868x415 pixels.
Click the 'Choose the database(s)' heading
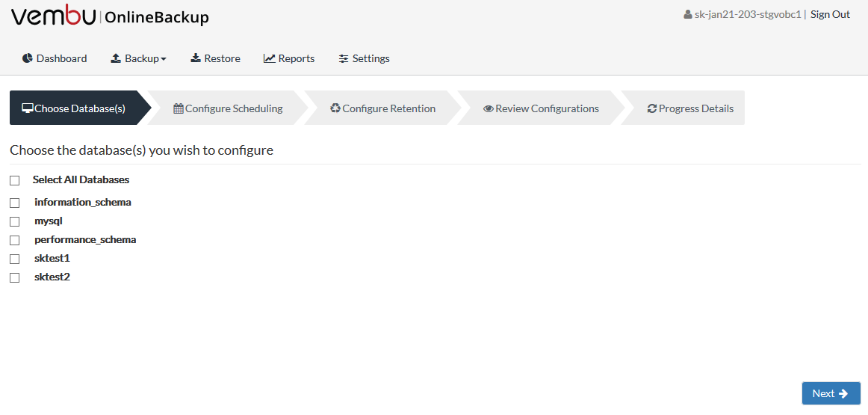[x=142, y=150]
